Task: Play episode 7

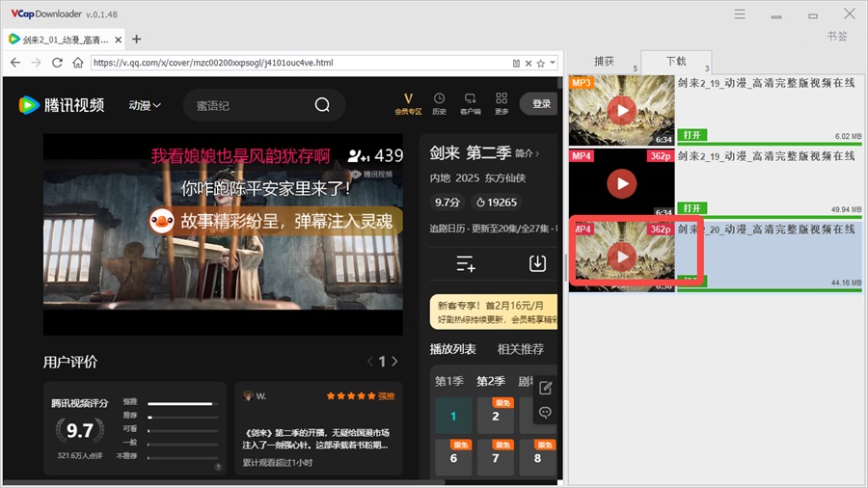Action: pyautogui.click(x=496, y=458)
